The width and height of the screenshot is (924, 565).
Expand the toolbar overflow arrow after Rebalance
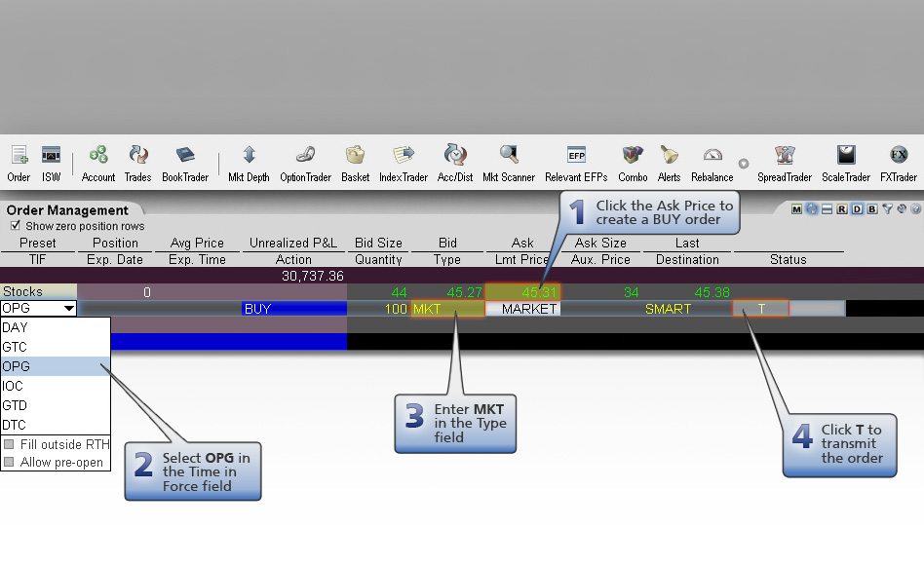[744, 164]
